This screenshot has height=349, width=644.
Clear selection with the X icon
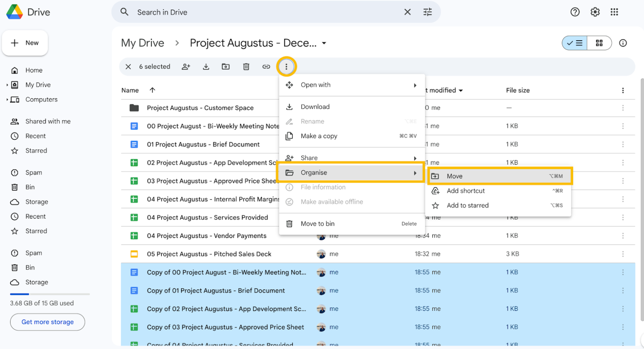[128, 66]
